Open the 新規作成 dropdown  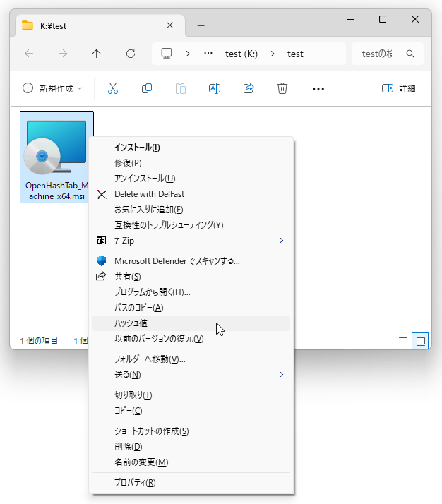[53, 88]
